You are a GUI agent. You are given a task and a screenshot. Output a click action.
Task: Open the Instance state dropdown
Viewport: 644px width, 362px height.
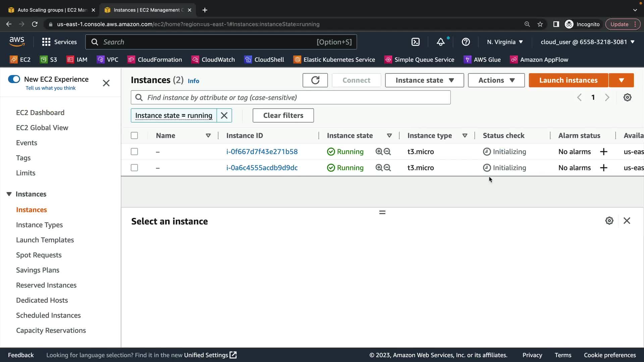(424, 80)
